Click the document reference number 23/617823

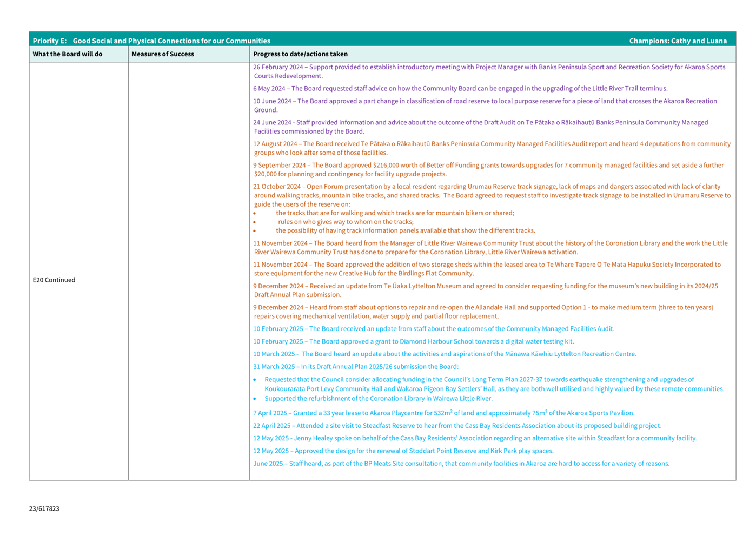[44, 509]
